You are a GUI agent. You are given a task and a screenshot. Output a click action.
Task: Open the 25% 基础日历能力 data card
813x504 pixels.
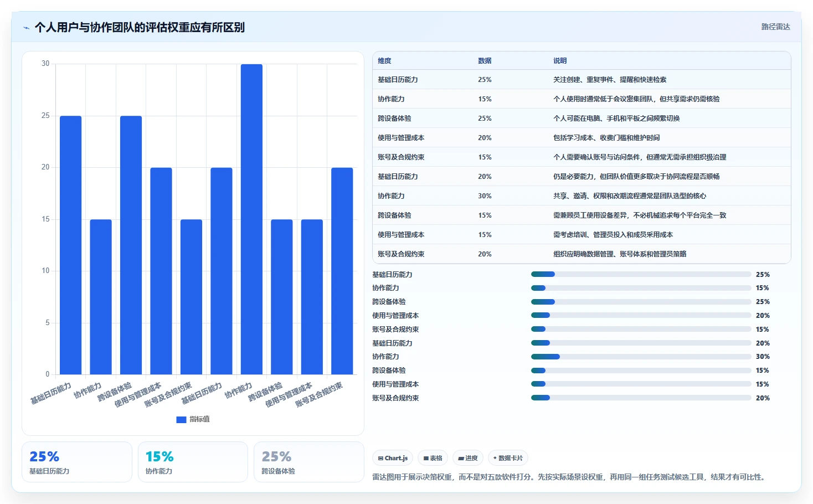coord(77,462)
